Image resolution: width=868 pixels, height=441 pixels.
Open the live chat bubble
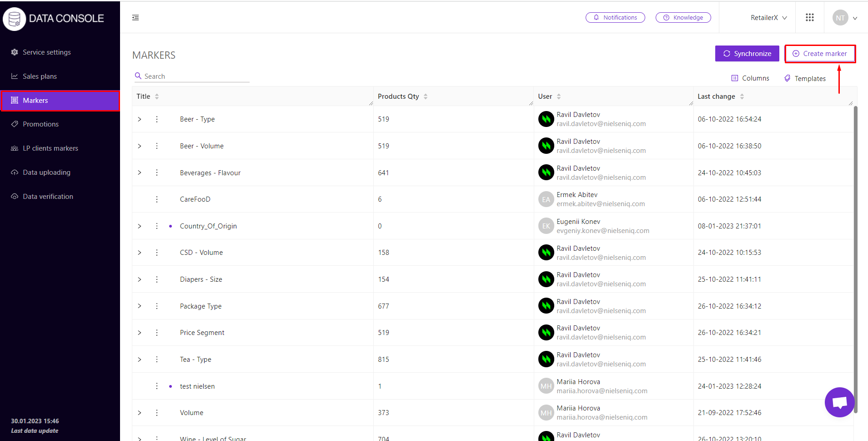(x=839, y=402)
